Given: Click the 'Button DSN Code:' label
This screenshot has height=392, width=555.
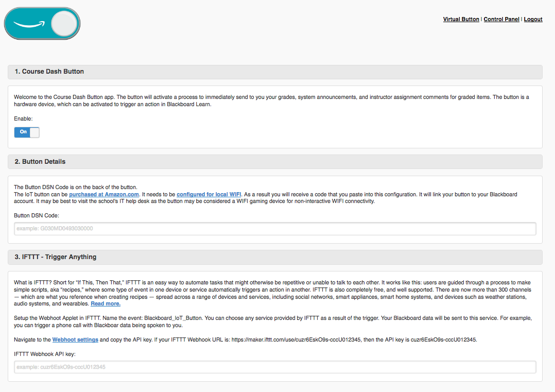Looking at the screenshot, I should (37, 215).
